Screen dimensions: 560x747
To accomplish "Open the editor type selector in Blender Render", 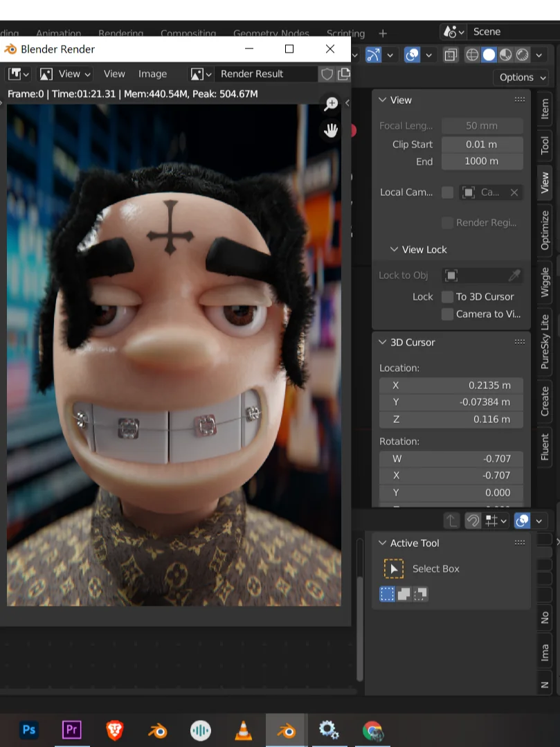I will (19, 74).
